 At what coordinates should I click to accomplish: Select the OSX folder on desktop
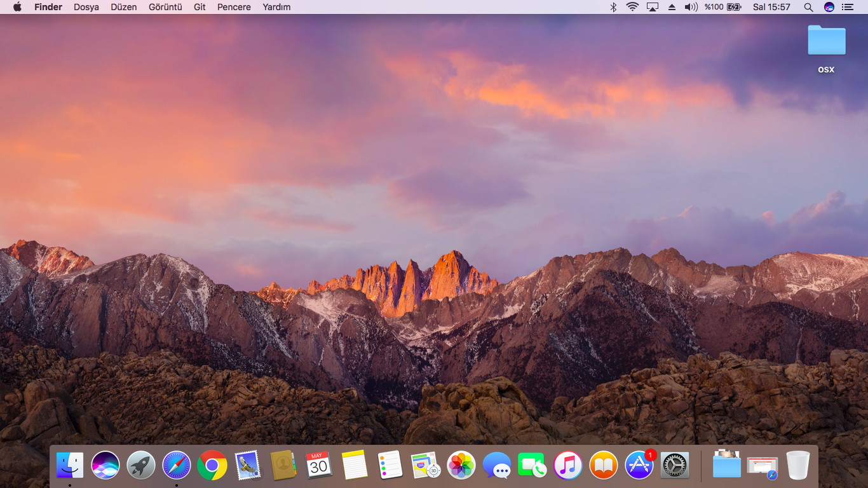pos(826,42)
